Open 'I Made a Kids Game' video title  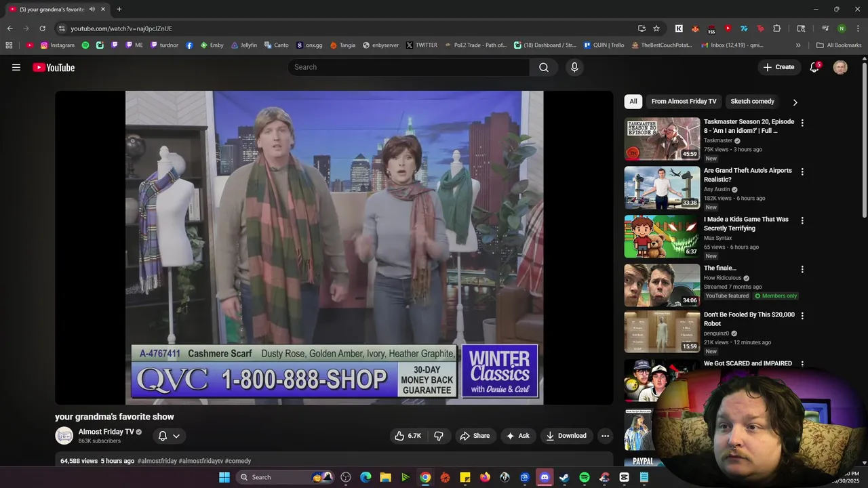point(746,224)
